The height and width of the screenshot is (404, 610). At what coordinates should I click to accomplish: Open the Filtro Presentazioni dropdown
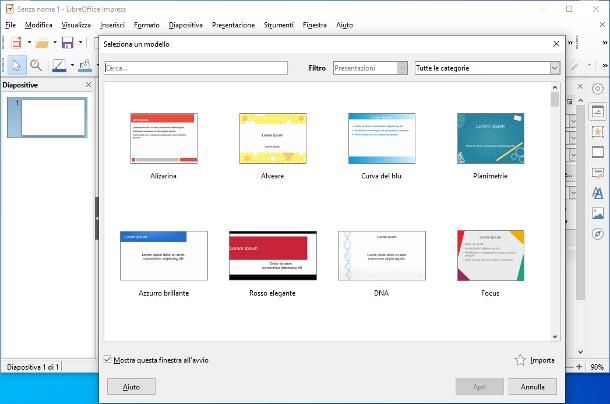[x=370, y=68]
